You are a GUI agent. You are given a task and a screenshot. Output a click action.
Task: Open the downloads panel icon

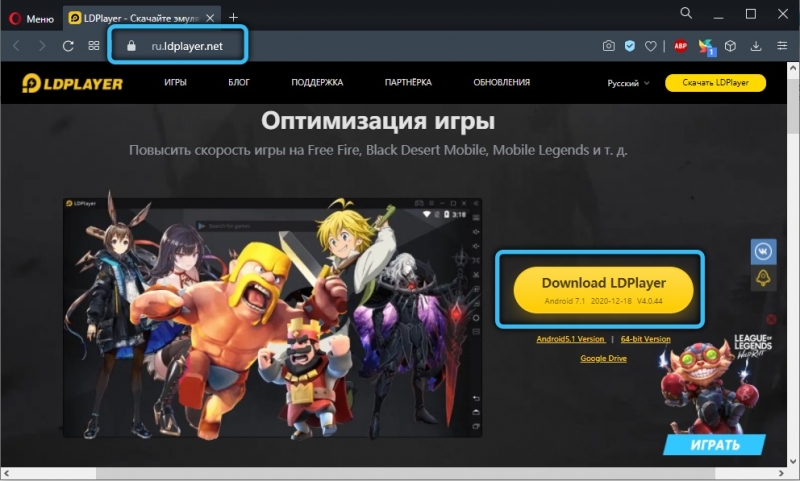click(x=756, y=46)
